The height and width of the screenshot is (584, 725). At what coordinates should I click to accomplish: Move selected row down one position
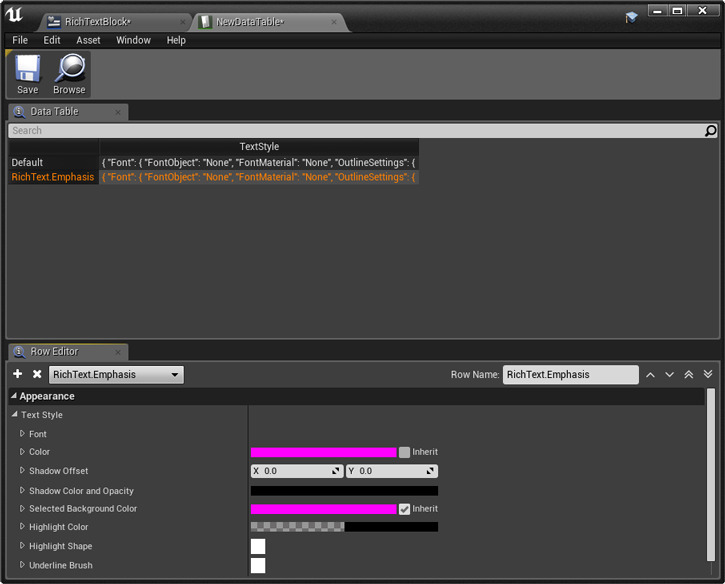coord(669,375)
